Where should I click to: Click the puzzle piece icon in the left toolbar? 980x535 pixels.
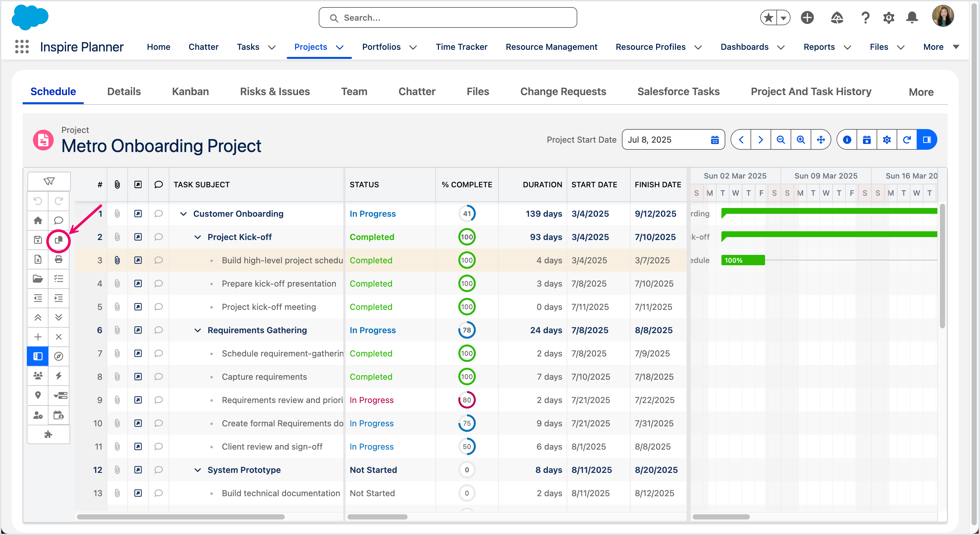click(x=48, y=434)
